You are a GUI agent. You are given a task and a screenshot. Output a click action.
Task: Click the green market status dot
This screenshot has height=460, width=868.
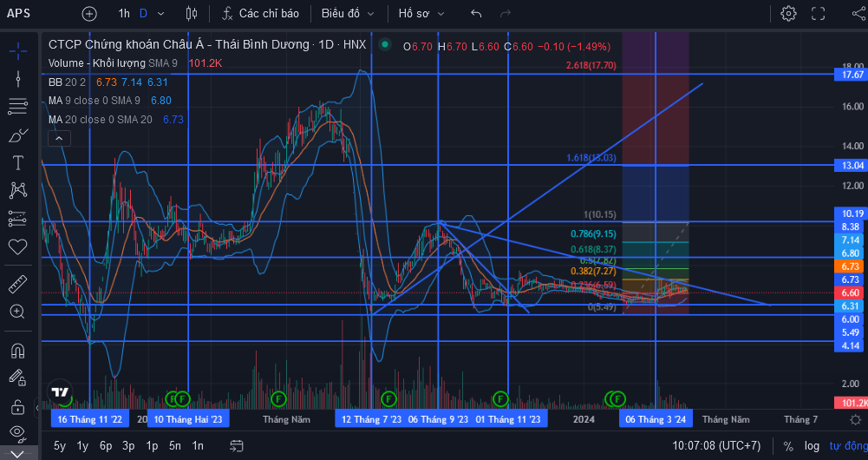point(385,45)
